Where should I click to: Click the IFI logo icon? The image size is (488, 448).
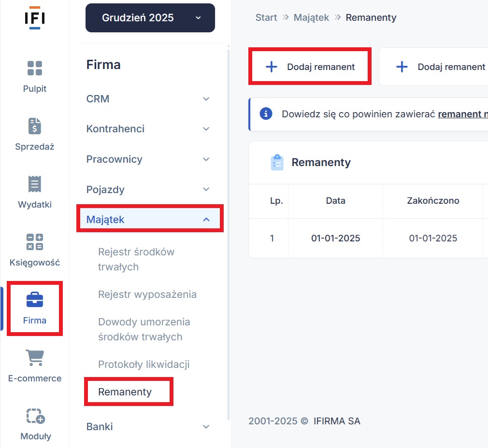34,18
